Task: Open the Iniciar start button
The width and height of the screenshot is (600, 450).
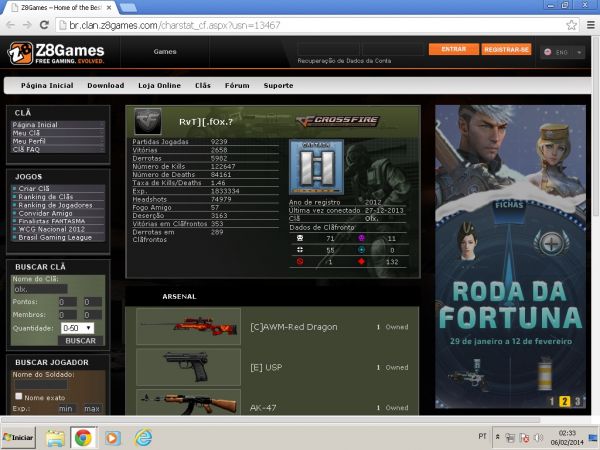Action: (18, 437)
